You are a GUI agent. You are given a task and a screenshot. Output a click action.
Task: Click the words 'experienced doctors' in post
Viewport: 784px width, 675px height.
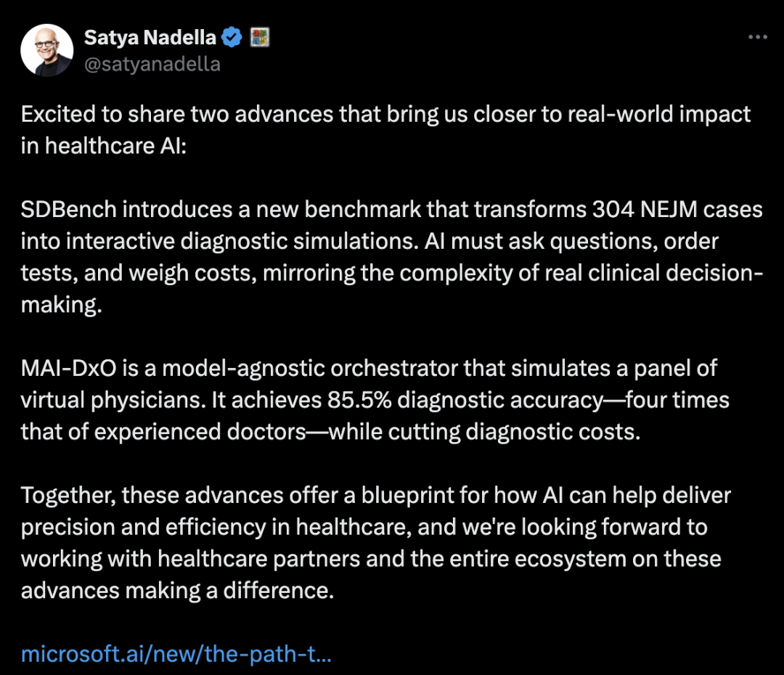tap(200, 432)
